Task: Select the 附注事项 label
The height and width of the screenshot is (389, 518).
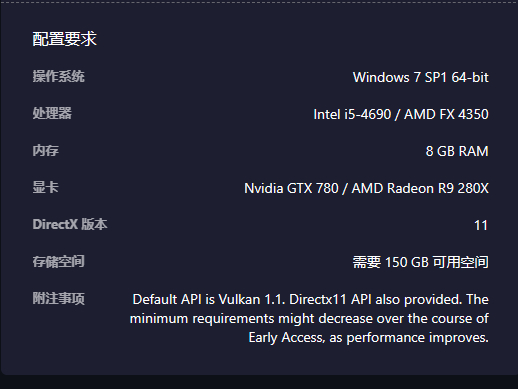Action: click(58, 298)
